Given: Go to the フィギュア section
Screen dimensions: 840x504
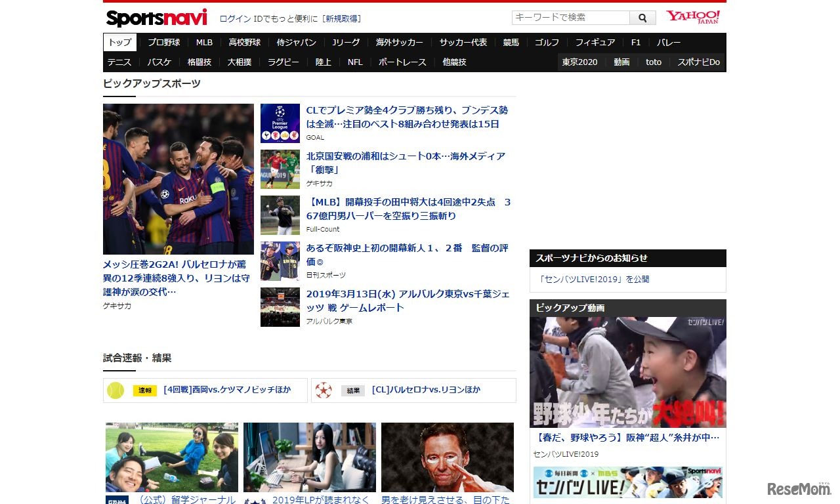Looking at the screenshot, I should click(595, 42).
